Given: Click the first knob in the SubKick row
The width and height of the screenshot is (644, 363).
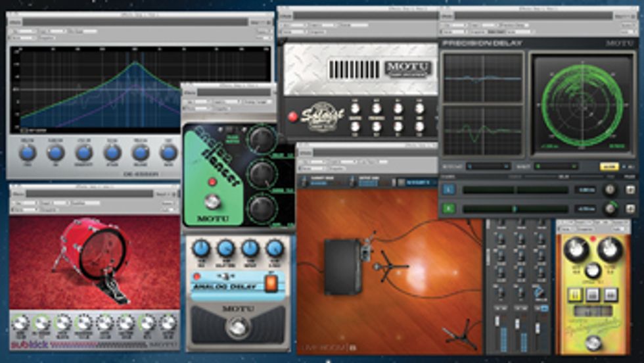Looking at the screenshot, I should click(x=20, y=323).
